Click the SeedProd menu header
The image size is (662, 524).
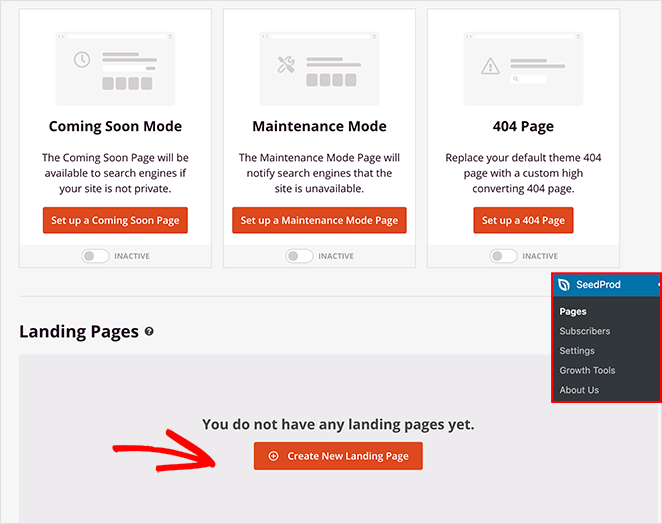click(x=598, y=285)
